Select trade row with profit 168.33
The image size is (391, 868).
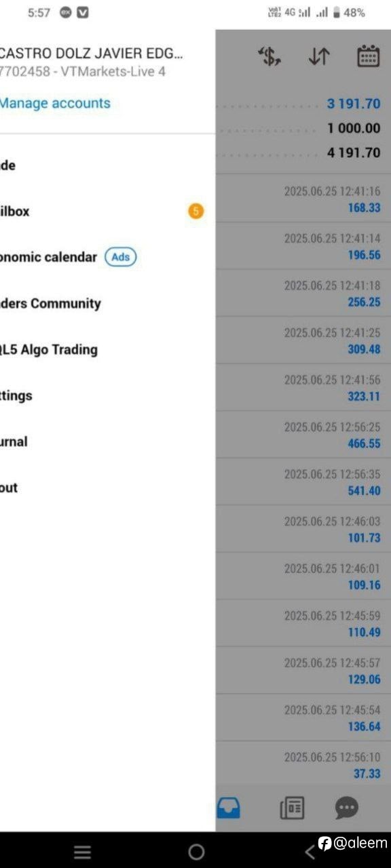pyautogui.click(x=303, y=199)
